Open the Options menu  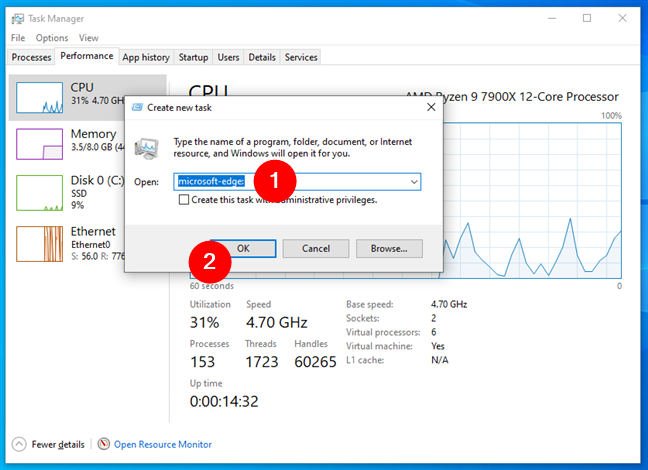pyautogui.click(x=52, y=38)
